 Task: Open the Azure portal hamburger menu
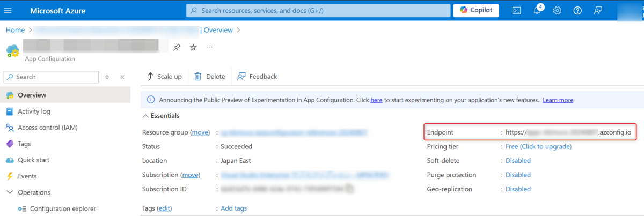tap(8, 11)
